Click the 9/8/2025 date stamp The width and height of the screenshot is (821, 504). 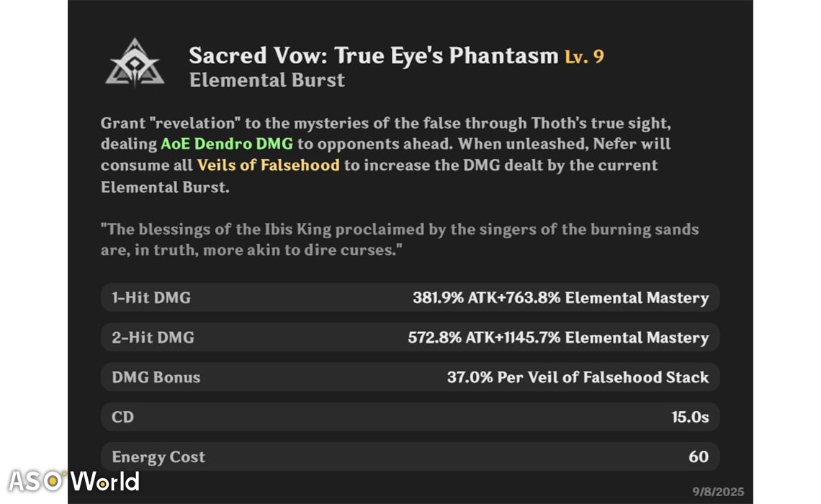[x=718, y=492]
